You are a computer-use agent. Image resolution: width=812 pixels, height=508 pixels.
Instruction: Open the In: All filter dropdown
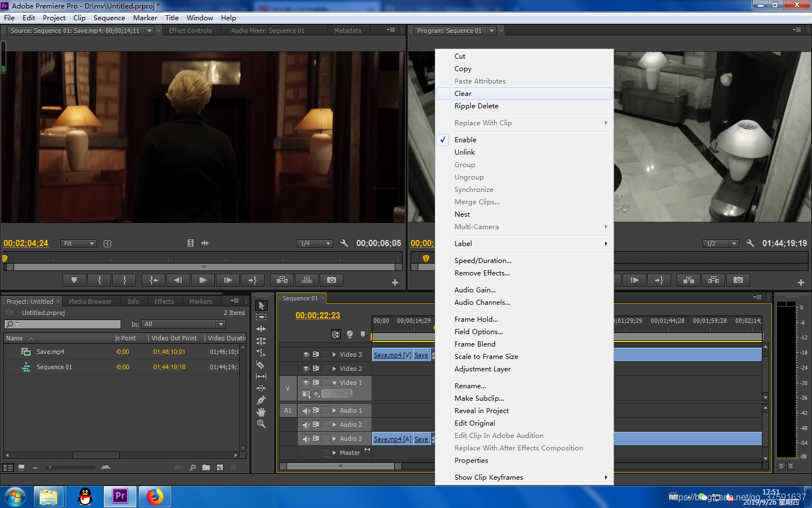point(184,324)
